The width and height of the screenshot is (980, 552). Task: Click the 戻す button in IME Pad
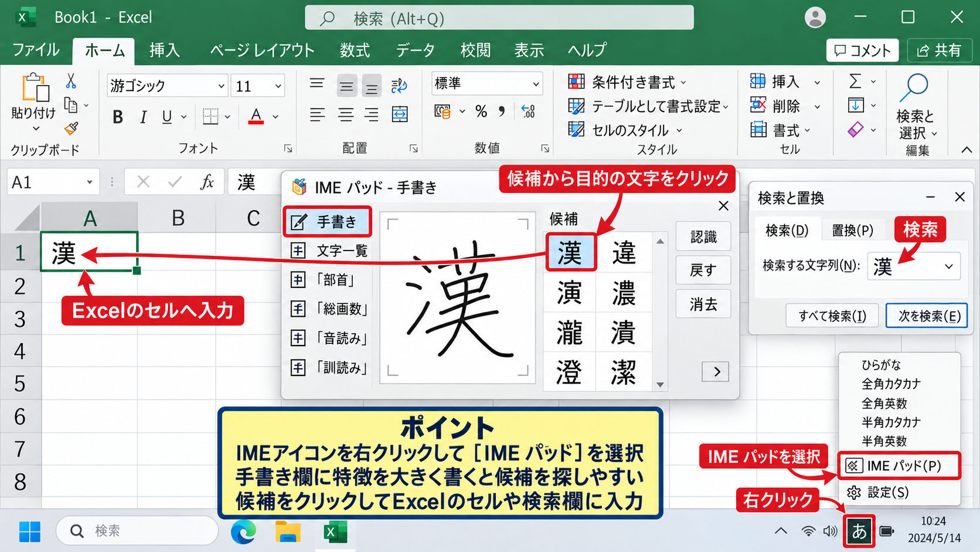pyautogui.click(x=703, y=270)
